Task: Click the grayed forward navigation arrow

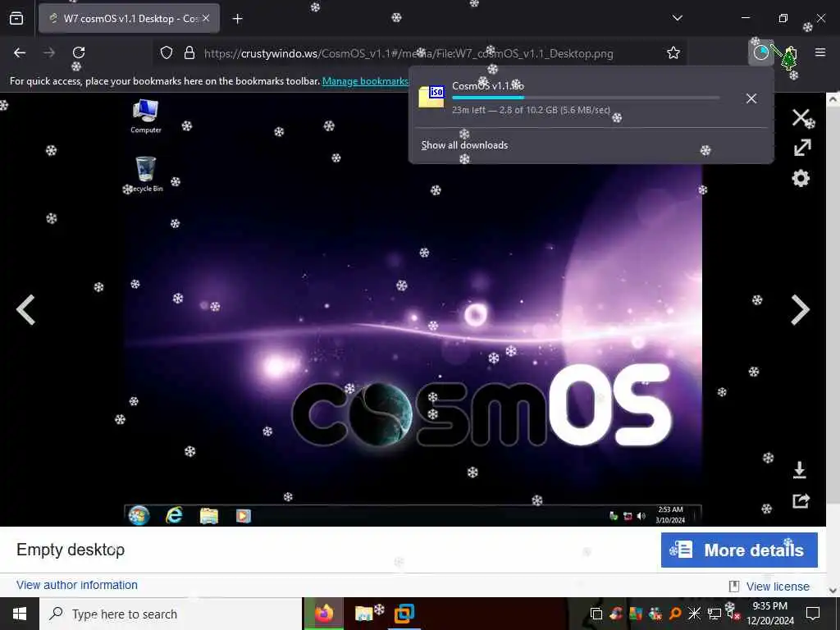Action: (49, 52)
